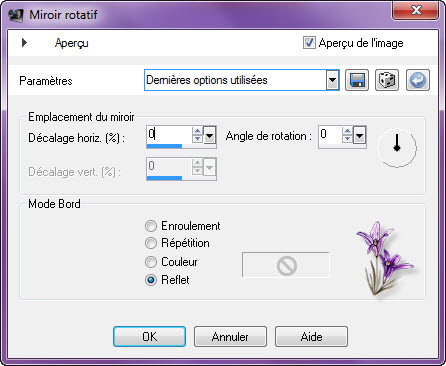Image resolution: width=446 pixels, height=366 pixels.
Task: Click the Emplacement du miroir group label
Action: [81, 117]
